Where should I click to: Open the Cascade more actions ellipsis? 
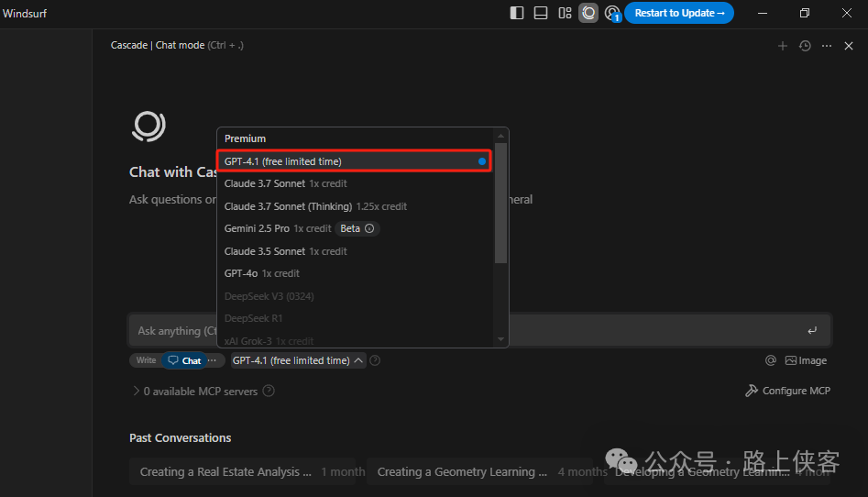pos(827,46)
